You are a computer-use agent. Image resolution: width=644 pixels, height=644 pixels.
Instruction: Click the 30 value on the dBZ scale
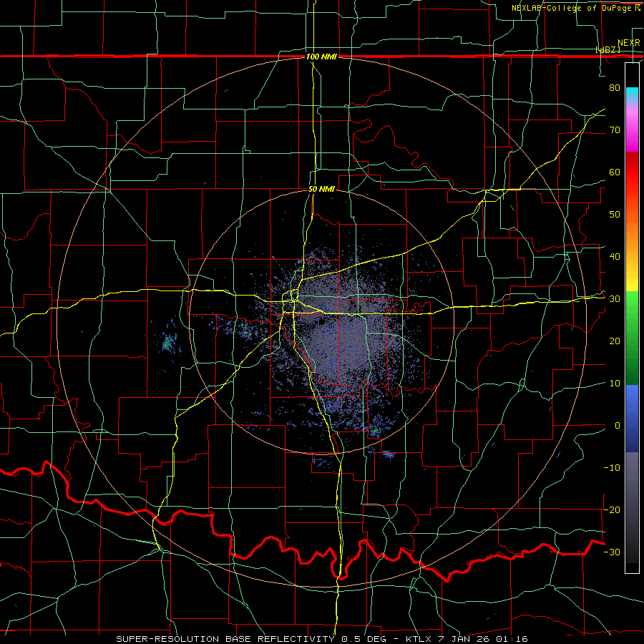(615, 299)
